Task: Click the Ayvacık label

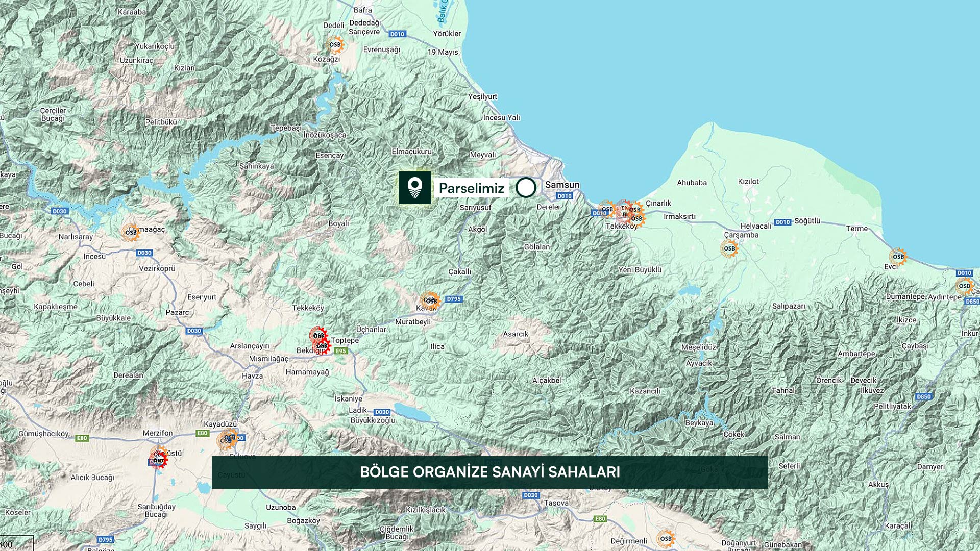Action: click(699, 363)
